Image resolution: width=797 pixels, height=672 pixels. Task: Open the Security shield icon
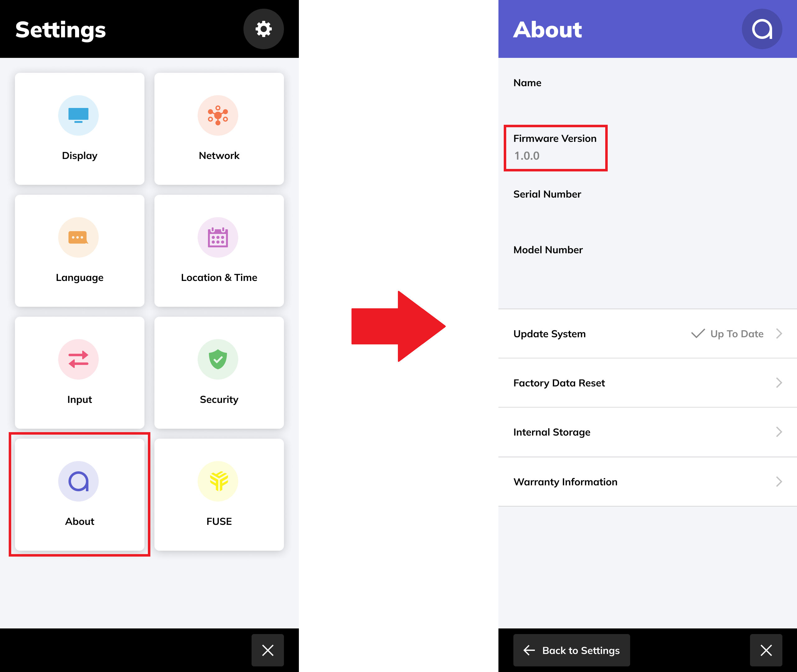tap(218, 359)
